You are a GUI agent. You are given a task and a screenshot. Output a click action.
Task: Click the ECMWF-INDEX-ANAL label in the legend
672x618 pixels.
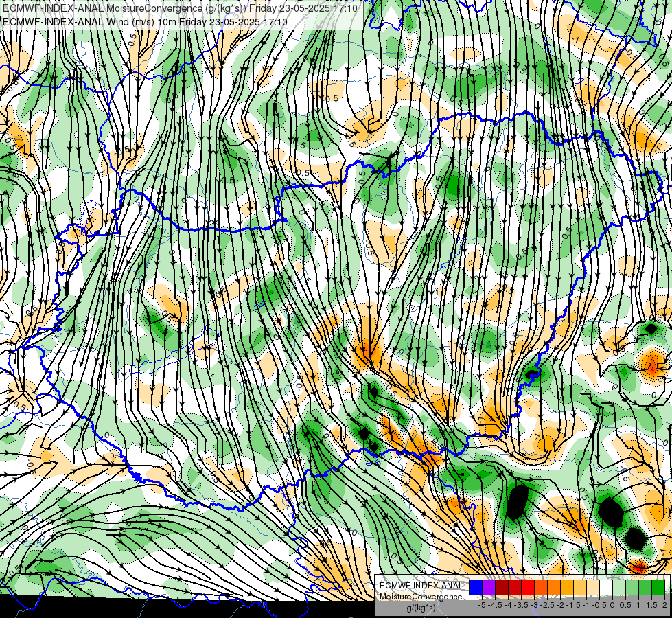click(421, 586)
